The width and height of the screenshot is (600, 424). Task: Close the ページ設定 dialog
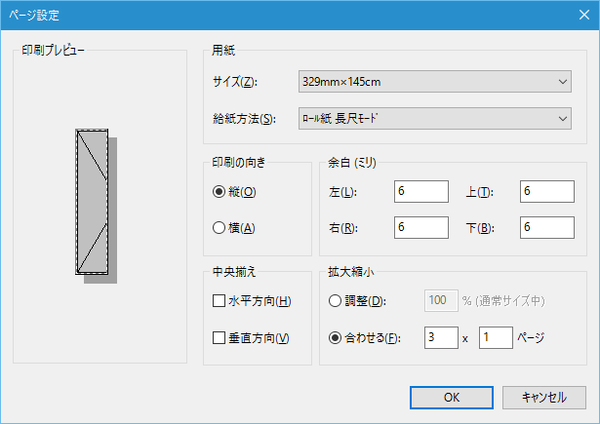click(x=584, y=15)
